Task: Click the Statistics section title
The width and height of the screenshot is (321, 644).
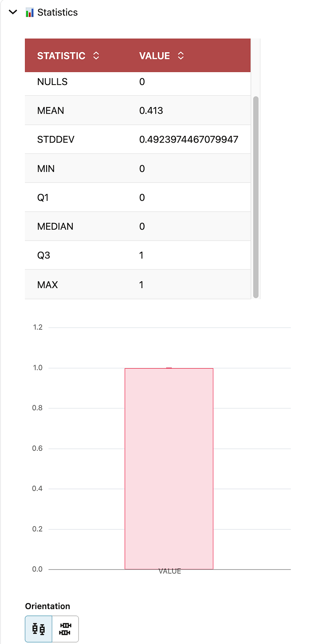Action: coord(57,12)
